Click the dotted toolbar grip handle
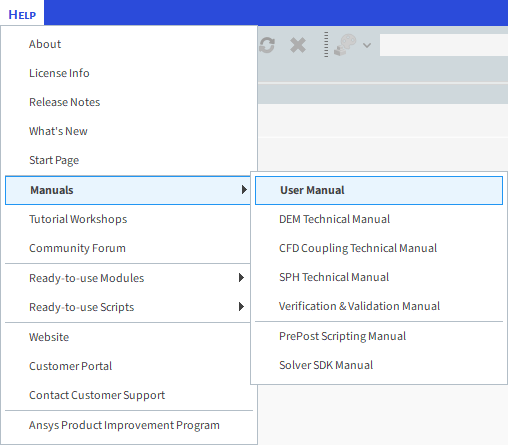The width and height of the screenshot is (508, 445). [326, 45]
